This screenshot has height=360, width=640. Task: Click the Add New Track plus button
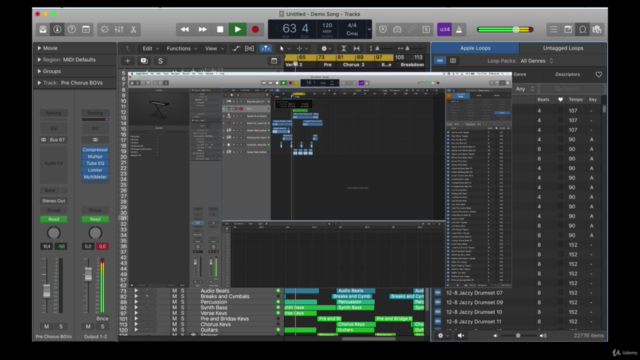(x=127, y=61)
